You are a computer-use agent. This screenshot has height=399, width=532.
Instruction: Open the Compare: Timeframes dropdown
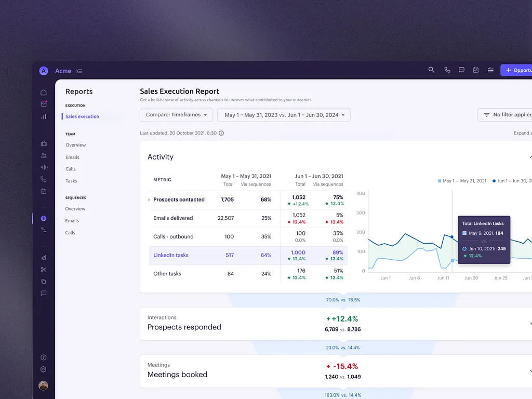pyautogui.click(x=177, y=115)
